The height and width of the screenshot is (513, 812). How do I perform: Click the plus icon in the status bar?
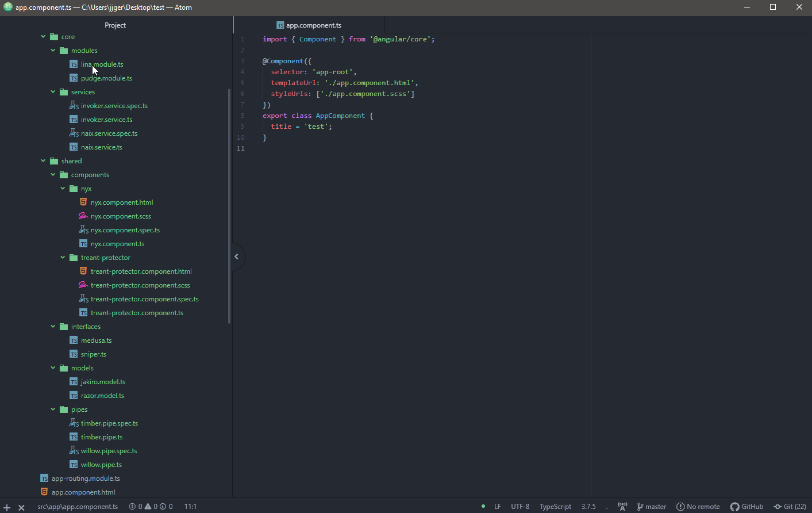click(7, 507)
